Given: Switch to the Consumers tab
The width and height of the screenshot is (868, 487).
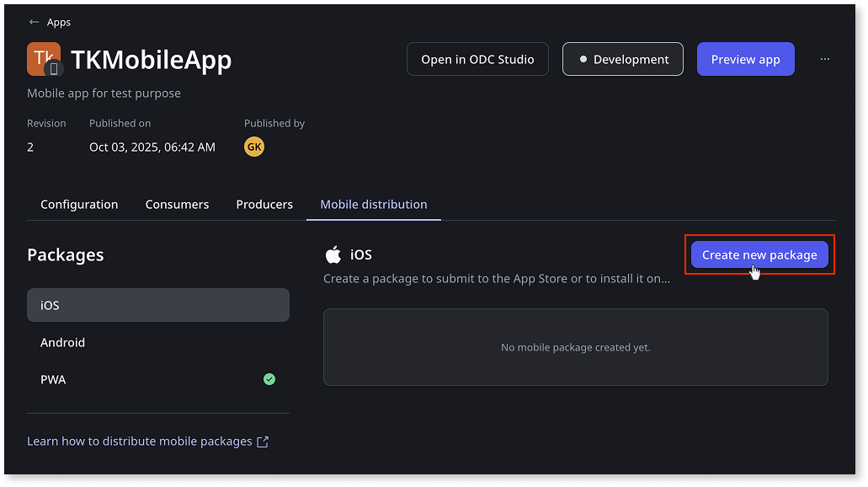Looking at the screenshot, I should tap(177, 204).
